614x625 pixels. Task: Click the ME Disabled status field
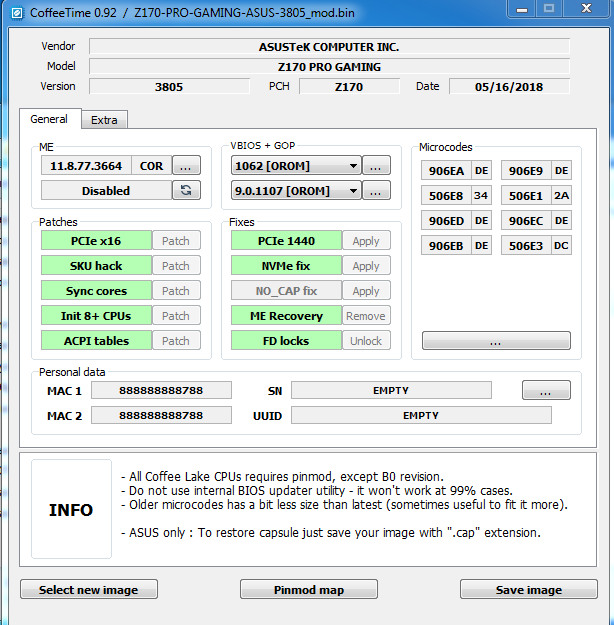106,191
